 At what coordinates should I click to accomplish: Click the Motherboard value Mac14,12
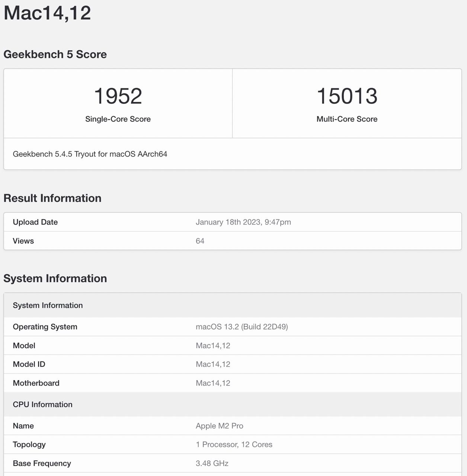pyautogui.click(x=213, y=383)
